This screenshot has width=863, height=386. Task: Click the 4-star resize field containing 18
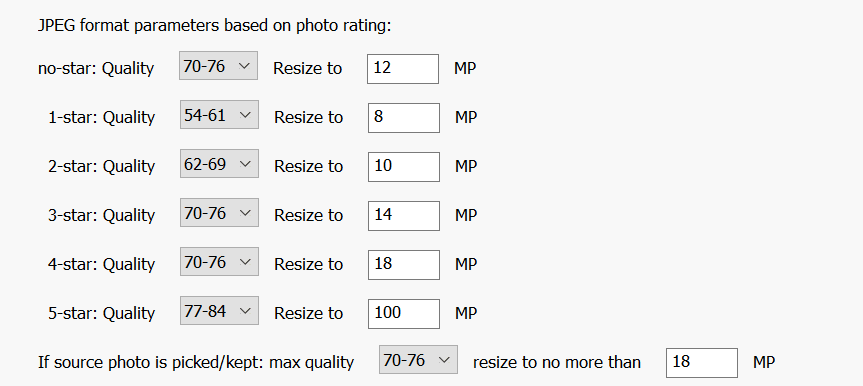tap(404, 265)
